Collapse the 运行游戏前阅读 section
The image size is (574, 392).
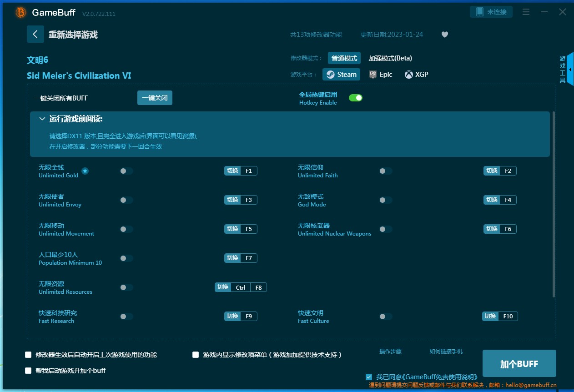point(42,119)
